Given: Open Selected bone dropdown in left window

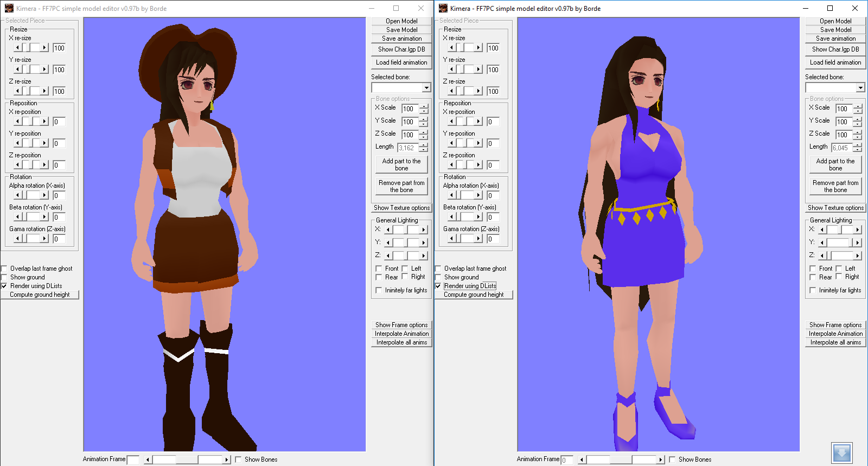Looking at the screenshot, I should tap(426, 88).
